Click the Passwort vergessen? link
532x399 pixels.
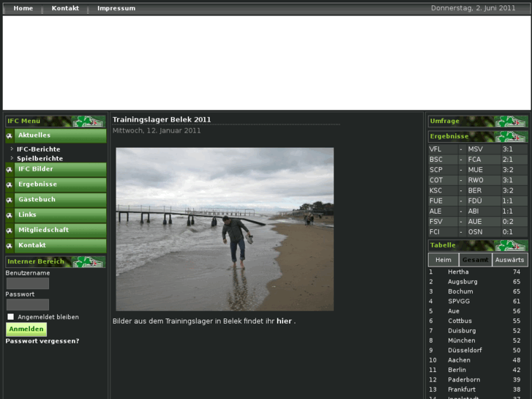pyautogui.click(x=42, y=341)
